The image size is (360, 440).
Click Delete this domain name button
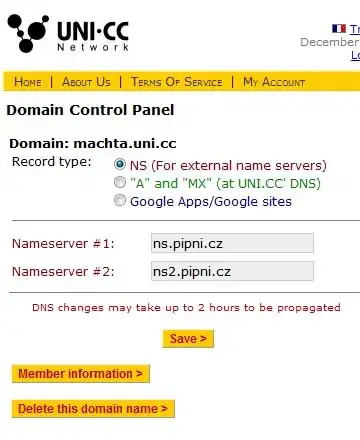93,409
